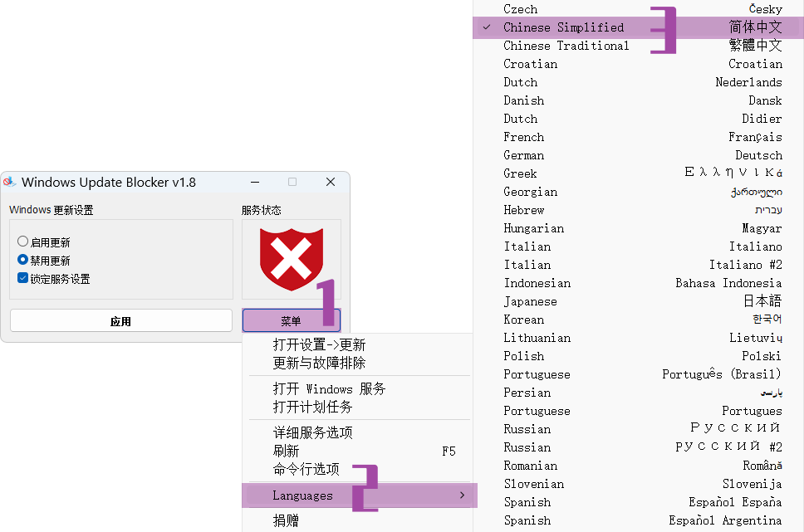Minimize the Windows Update Blocker window
This screenshot has width=804, height=532.
(x=255, y=182)
